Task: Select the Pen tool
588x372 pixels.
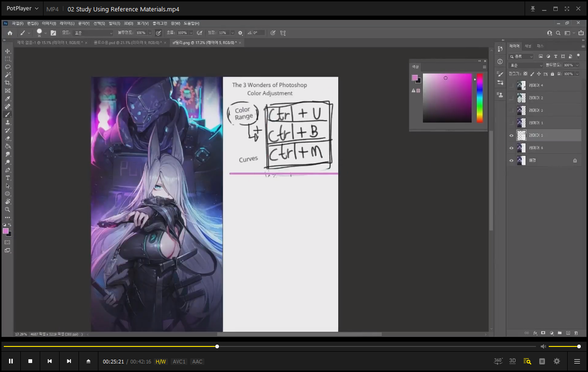Action: tap(8, 170)
